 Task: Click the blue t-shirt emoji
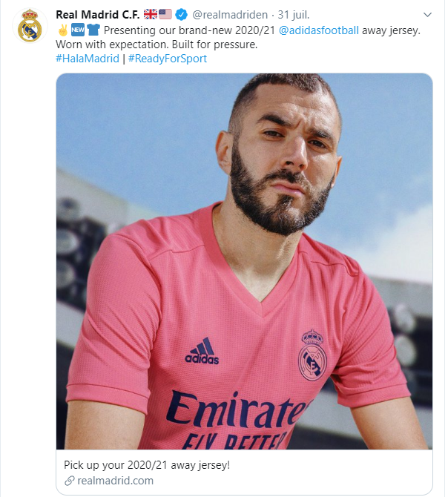tap(93, 30)
